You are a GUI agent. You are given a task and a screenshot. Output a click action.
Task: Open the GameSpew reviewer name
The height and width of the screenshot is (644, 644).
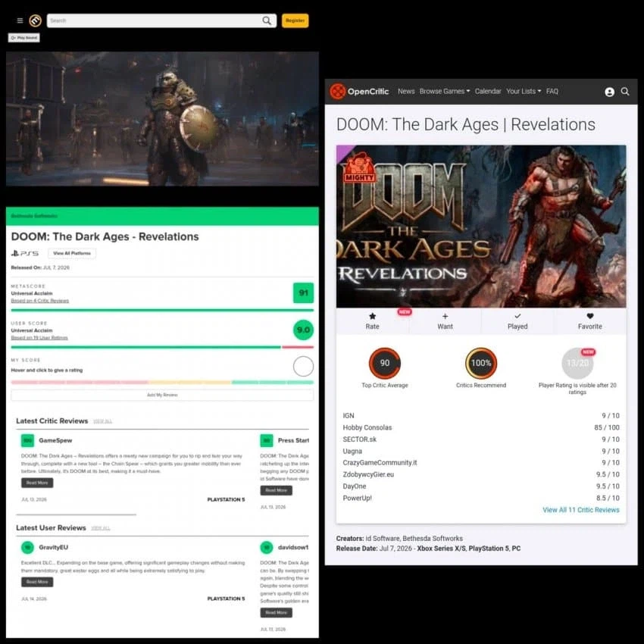click(x=55, y=440)
